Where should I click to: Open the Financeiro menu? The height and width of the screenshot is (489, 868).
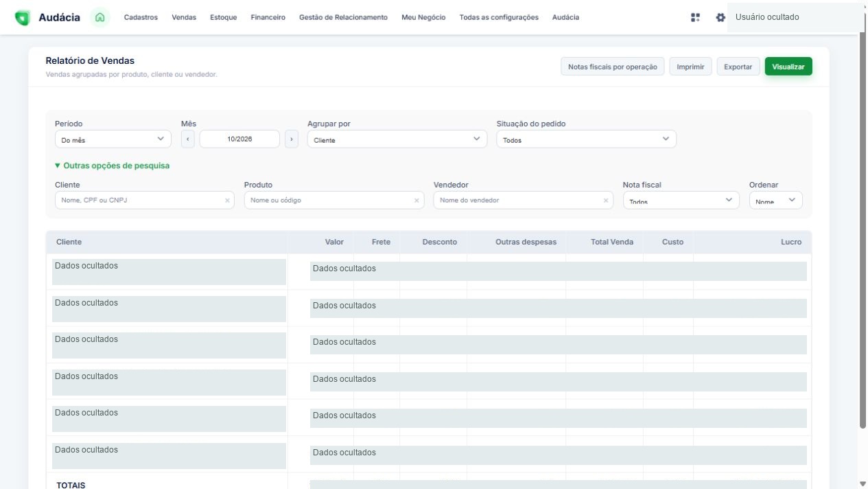click(x=268, y=17)
